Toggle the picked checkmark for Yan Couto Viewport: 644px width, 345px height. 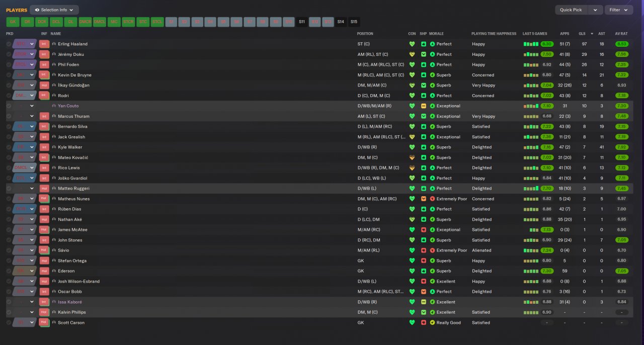click(x=9, y=106)
